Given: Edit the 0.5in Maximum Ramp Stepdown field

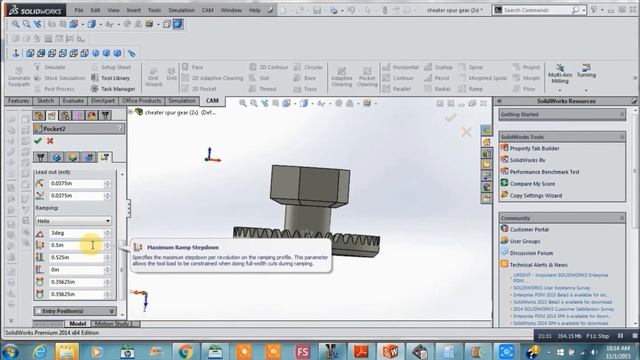Looking at the screenshot, I should coord(76,245).
